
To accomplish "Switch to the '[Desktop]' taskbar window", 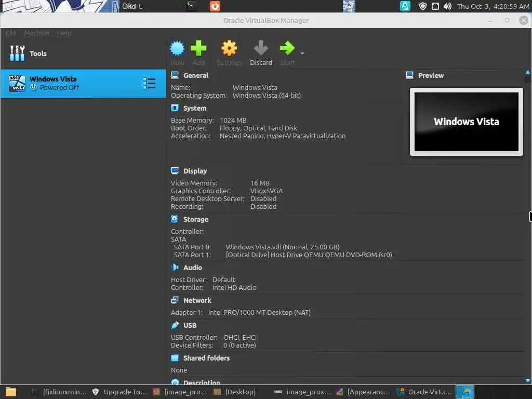I will (234, 392).
